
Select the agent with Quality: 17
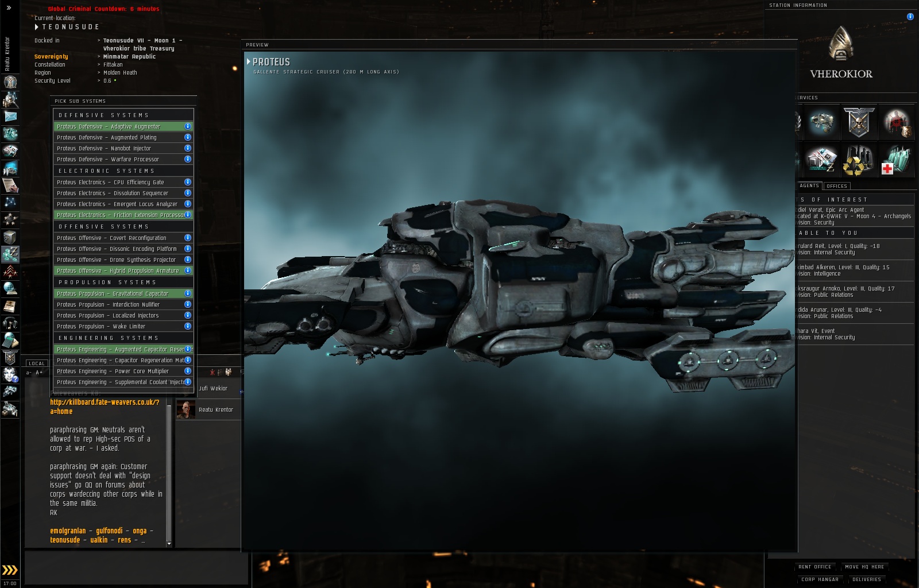click(x=854, y=292)
